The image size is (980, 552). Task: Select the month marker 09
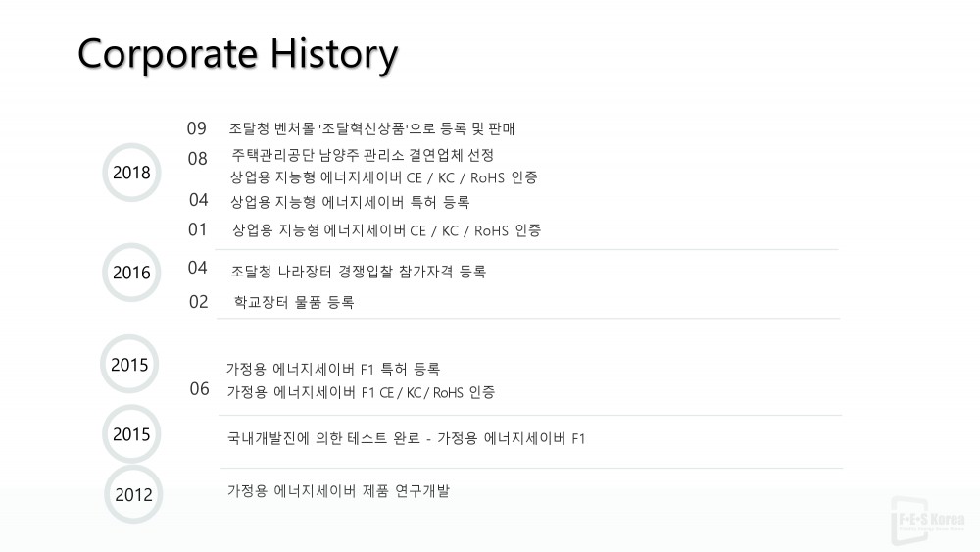(197, 128)
